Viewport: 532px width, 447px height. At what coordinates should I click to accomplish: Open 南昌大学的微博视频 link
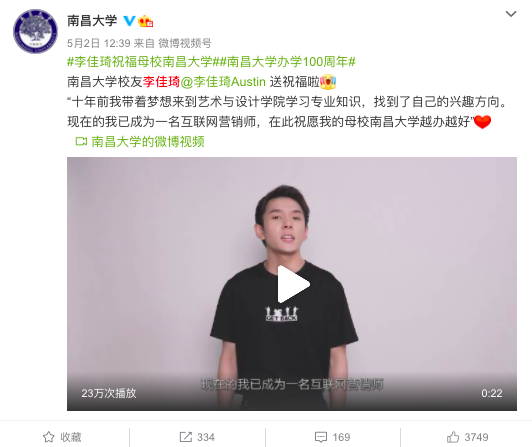point(148,142)
